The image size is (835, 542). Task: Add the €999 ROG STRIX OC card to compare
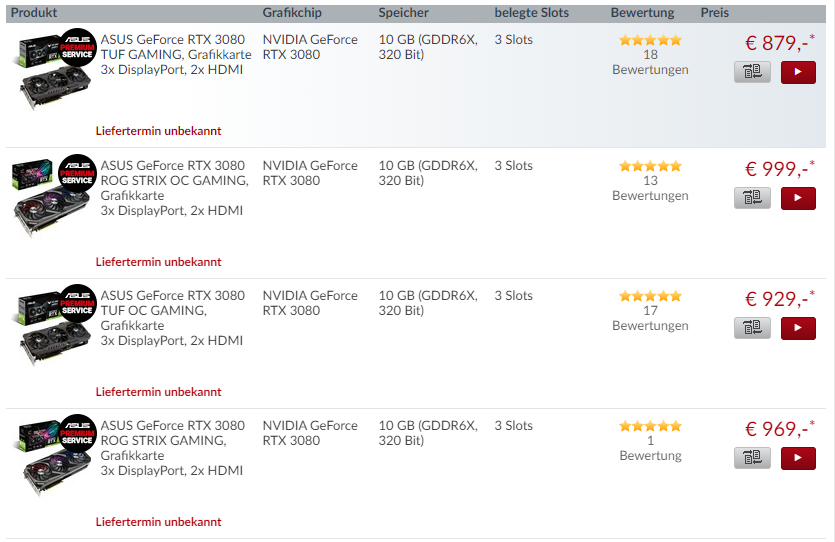(752, 198)
